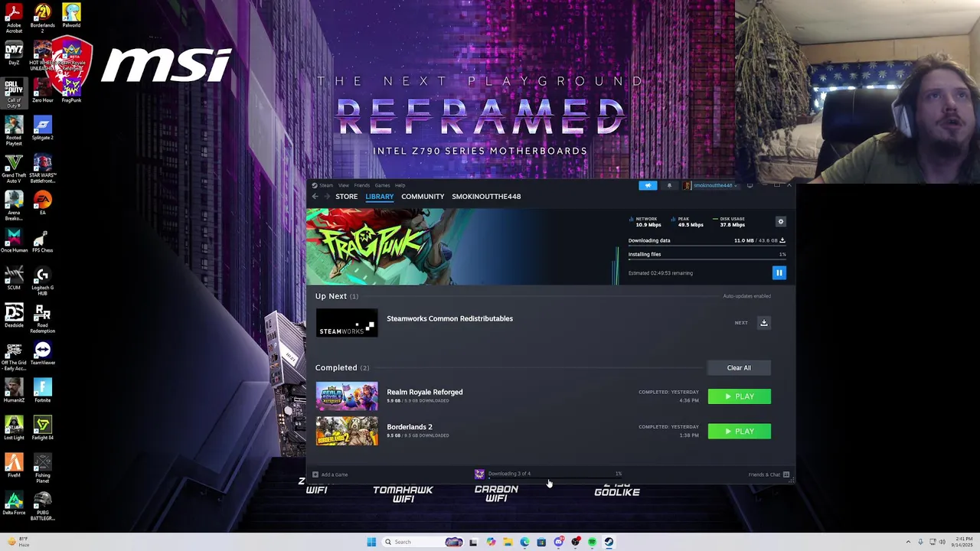
Task: Launch Call of Duty desktop shortcut
Action: pyautogui.click(x=14, y=92)
